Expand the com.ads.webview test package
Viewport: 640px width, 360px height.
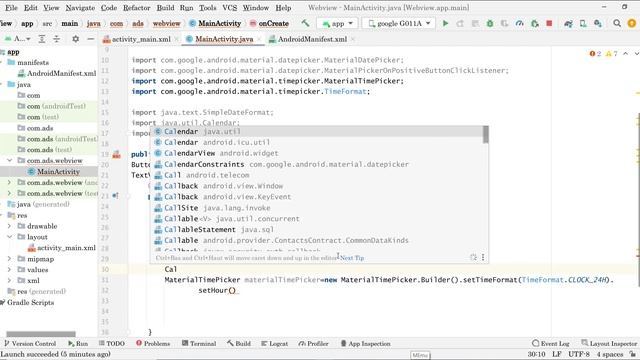[10, 193]
